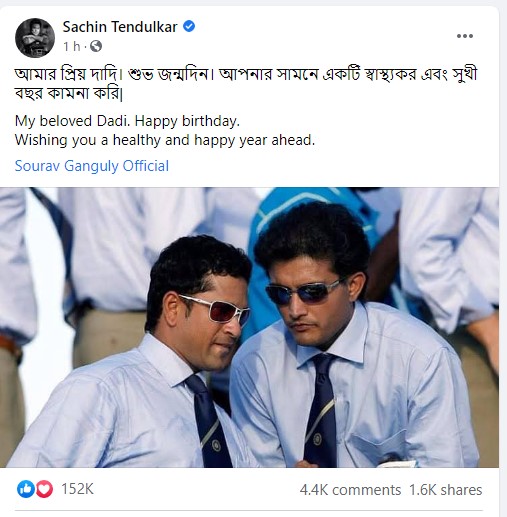Click the red heart Love reaction icon
Screen dimensions: 507x517
(x=44, y=489)
